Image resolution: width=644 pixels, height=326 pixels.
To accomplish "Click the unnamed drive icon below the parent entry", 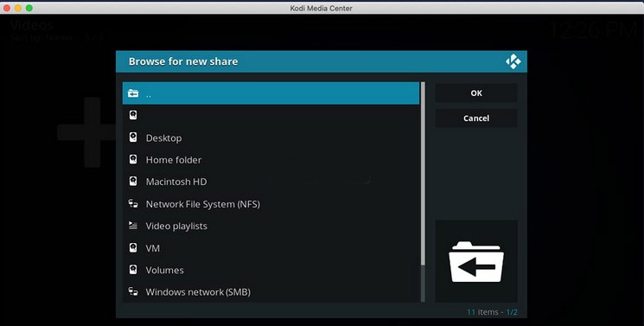I will [133, 115].
